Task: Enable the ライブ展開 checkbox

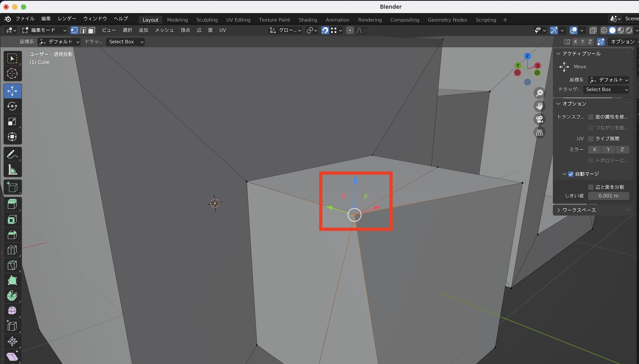Action: click(591, 139)
